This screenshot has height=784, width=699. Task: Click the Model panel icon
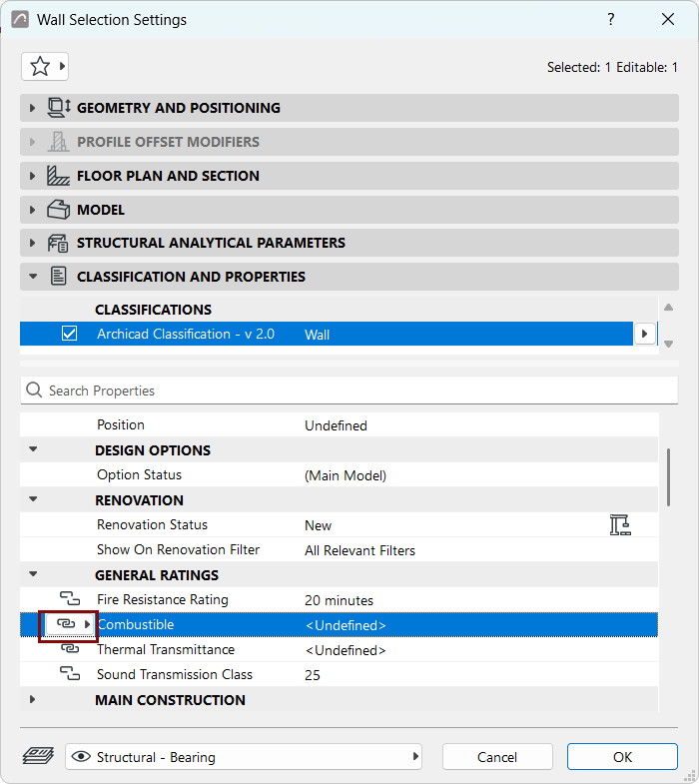58,210
